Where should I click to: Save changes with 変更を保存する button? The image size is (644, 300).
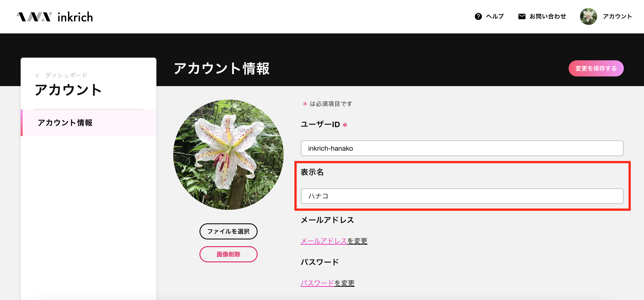pos(596,68)
